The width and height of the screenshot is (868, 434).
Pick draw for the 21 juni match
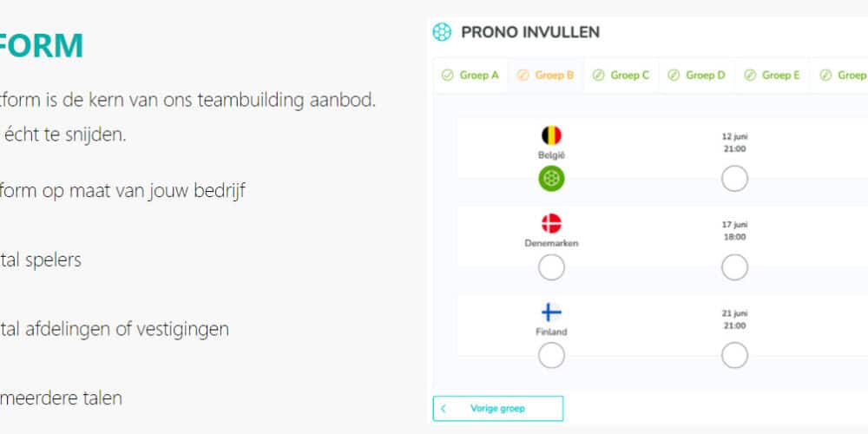coord(734,355)
